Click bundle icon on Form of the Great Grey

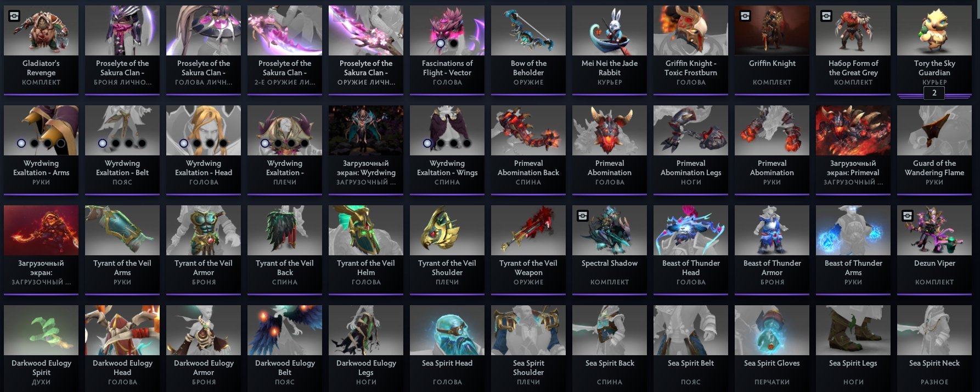pyautogui.click(x=826, y=16)
